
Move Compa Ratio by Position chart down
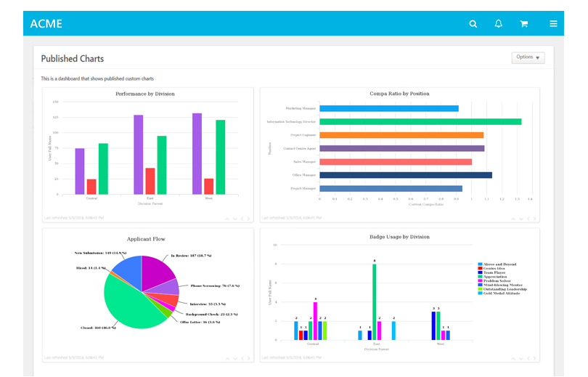pyautogui.click(x=521, y=219)
